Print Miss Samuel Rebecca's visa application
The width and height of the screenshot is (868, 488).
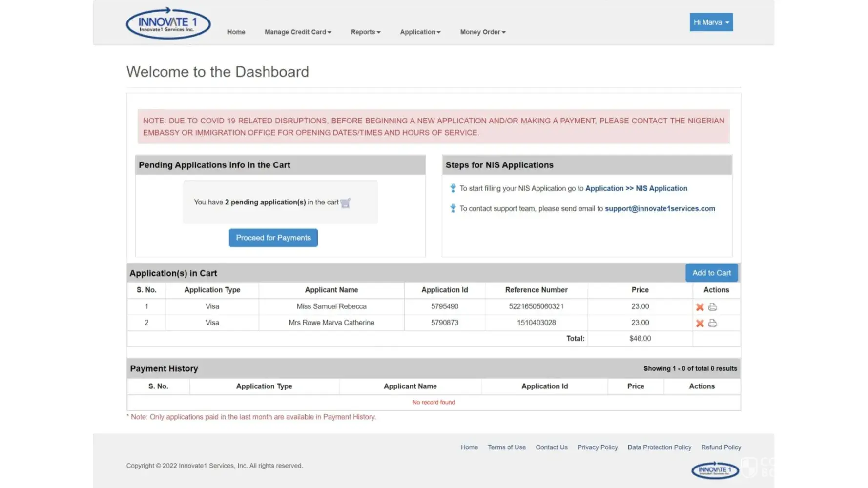tap(713, 307)
